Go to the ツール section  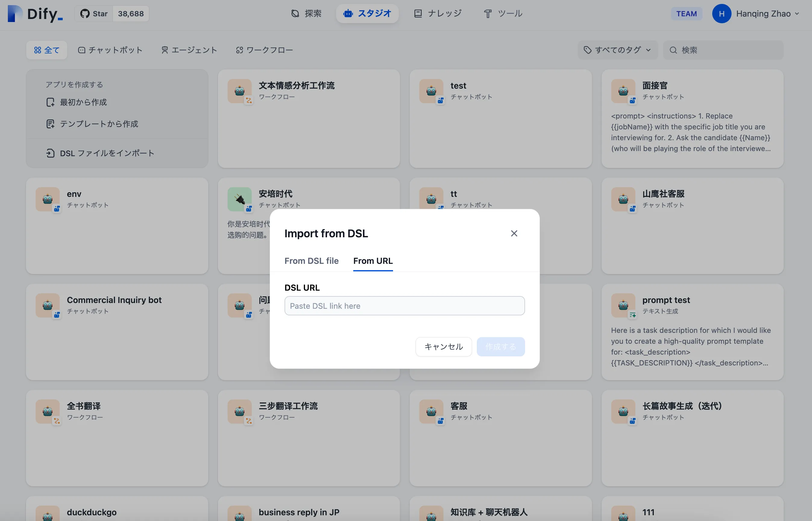tap(503, 14)
